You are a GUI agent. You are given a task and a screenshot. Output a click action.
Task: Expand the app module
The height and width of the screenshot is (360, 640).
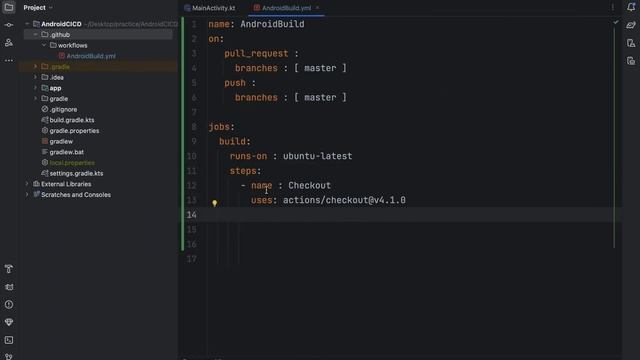(36, 88)
